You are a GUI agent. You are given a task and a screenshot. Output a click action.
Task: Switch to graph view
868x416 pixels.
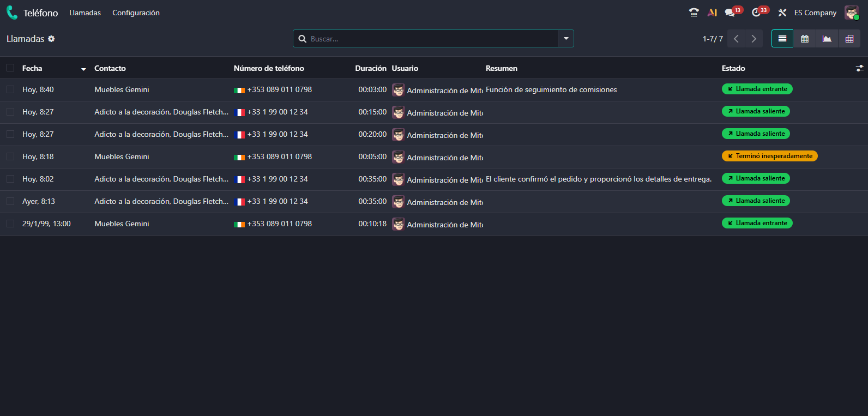tap(827, 39)
